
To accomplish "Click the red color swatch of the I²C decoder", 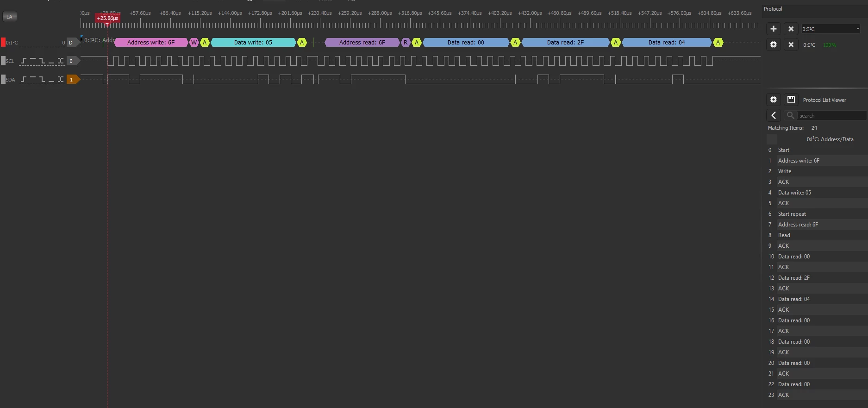I will point(3,43).
